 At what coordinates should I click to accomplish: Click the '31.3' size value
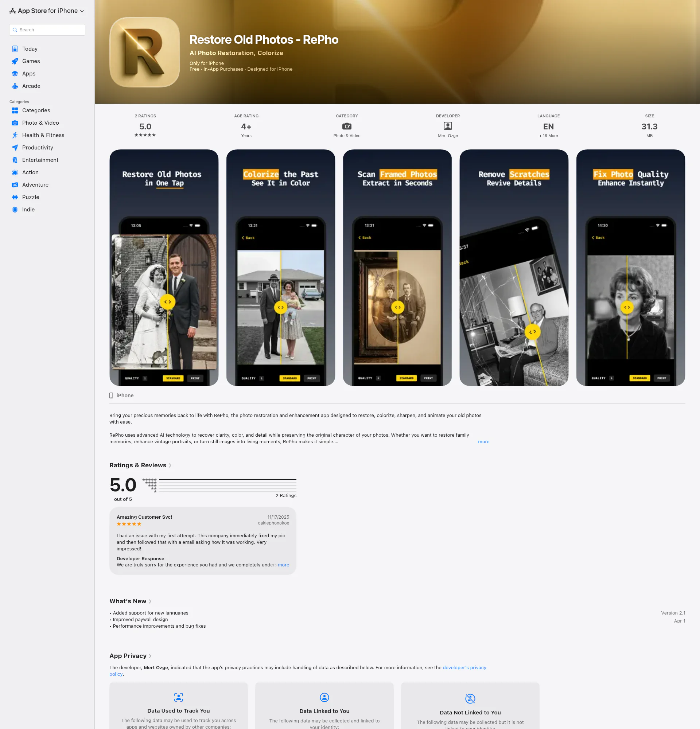tap(649, 126)
